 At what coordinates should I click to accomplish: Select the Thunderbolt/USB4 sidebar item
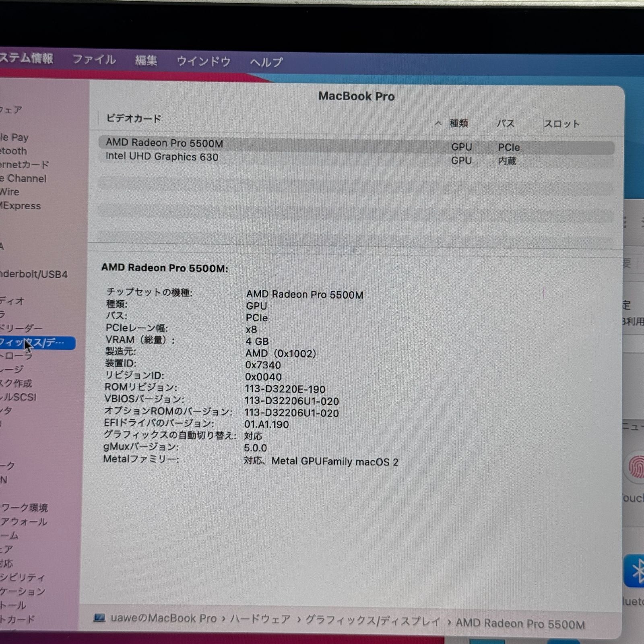pyautogui.click(x=34, y=274)
